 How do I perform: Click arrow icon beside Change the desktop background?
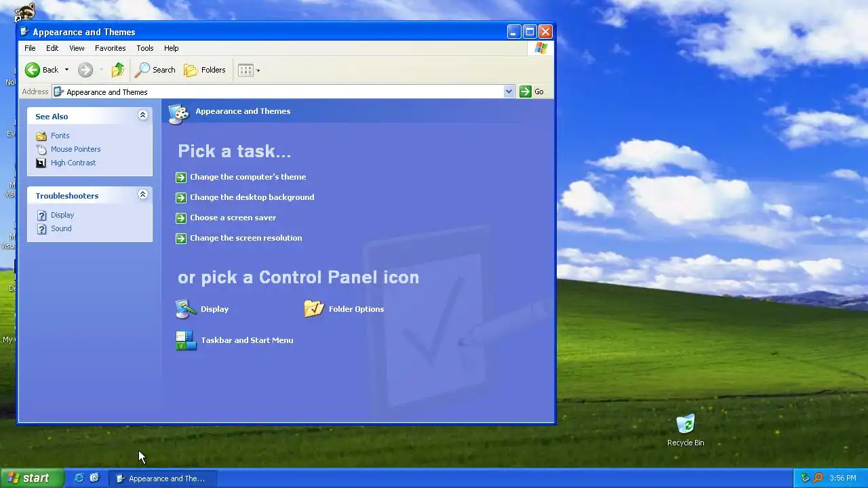pyautogui.click(x=180, y=197)
